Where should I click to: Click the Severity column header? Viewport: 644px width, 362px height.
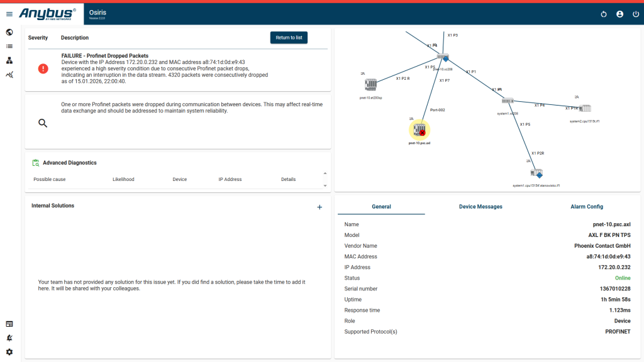click(38, 38)
